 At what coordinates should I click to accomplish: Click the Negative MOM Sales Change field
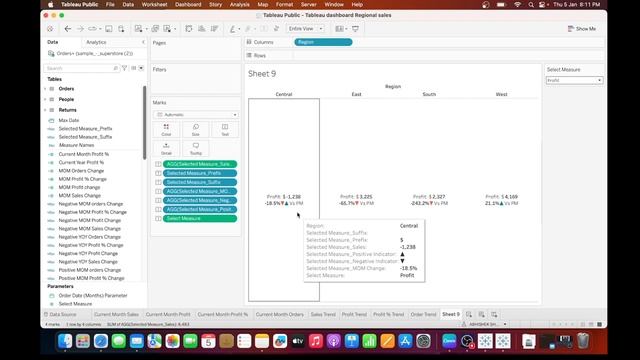[x=89, y=229]
